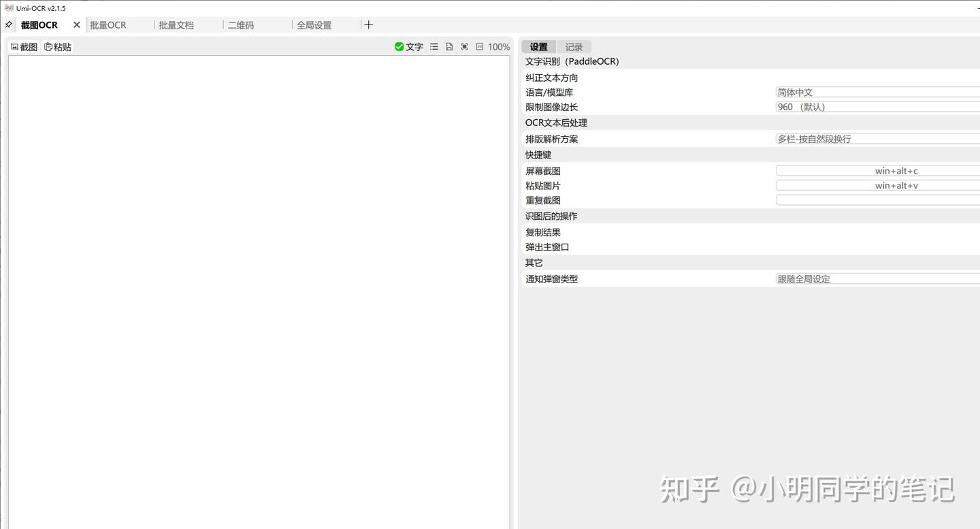
Task: Close the 截图OCR tab
Action: 76,25
